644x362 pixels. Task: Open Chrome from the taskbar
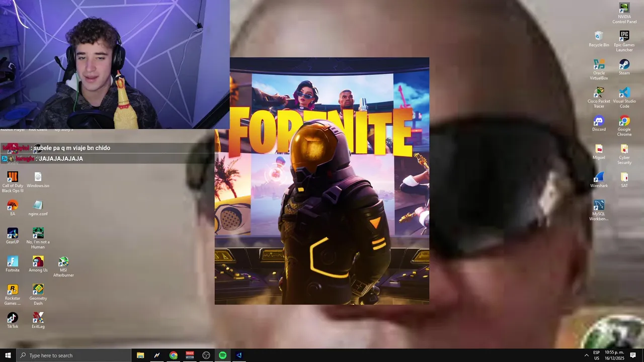click(173, 355)
